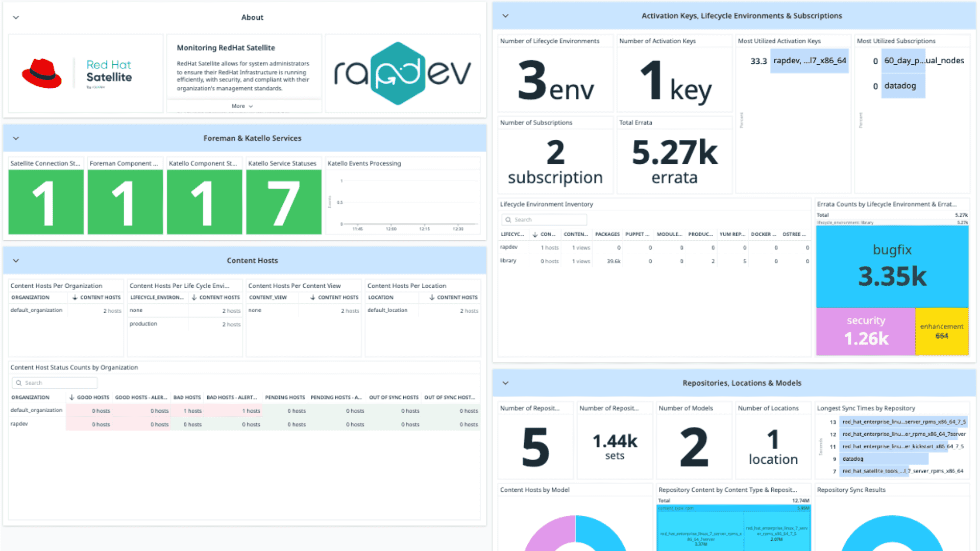Click the Katello Component status tile
Viewport: 980px width, 551px height.
(204, 202)
